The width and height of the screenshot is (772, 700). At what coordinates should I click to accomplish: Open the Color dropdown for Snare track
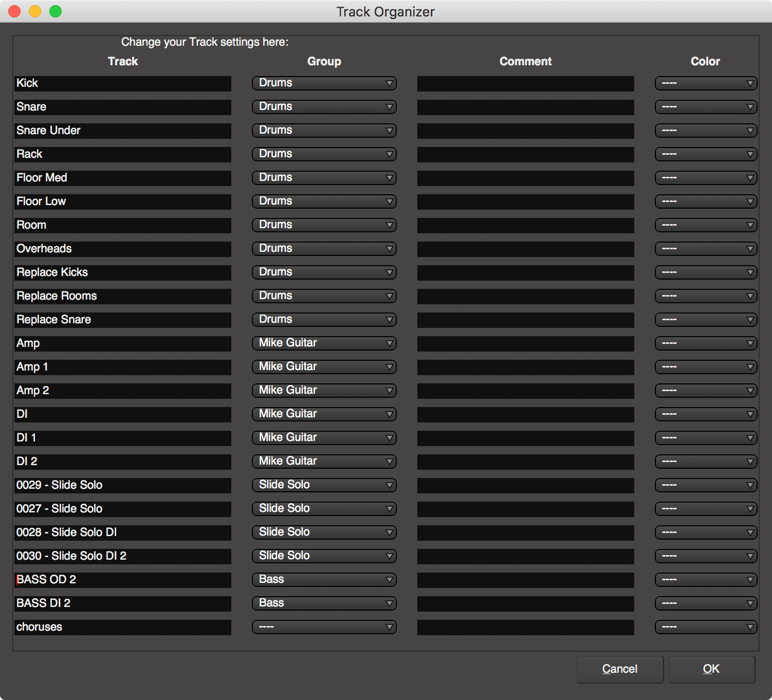point(705,107)
